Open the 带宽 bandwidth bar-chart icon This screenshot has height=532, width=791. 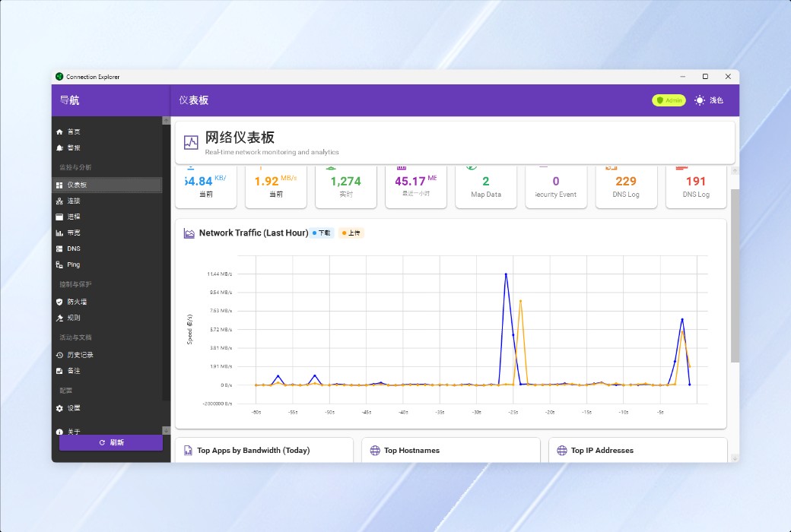coord(59,233)
